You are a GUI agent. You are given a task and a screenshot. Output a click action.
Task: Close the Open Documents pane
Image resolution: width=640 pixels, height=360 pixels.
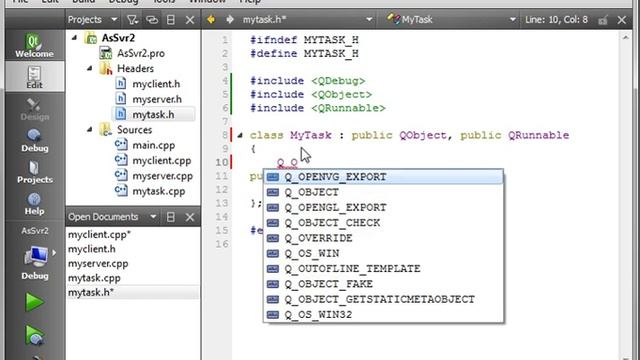[190, 217]
